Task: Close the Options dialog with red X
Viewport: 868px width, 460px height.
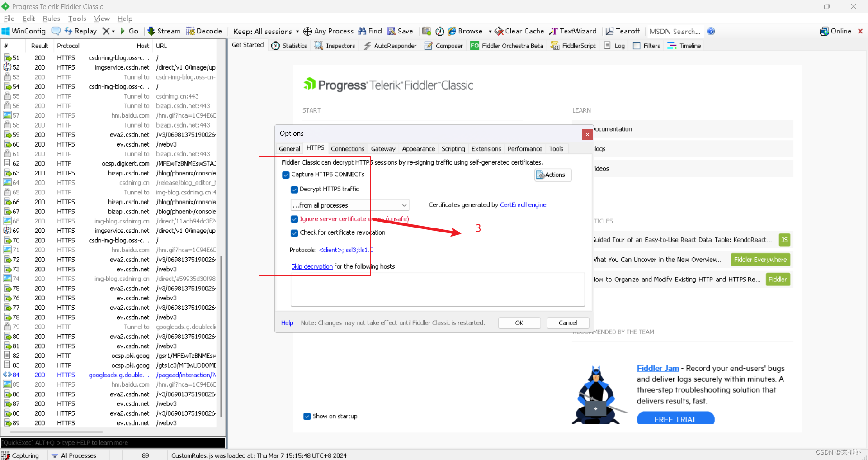Action: [587, 134]
